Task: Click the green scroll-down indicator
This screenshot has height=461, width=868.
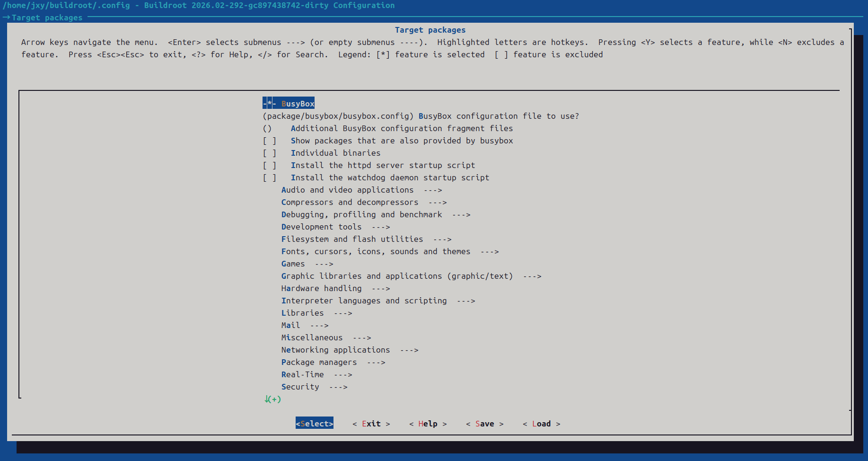Action: coord(272,399)
